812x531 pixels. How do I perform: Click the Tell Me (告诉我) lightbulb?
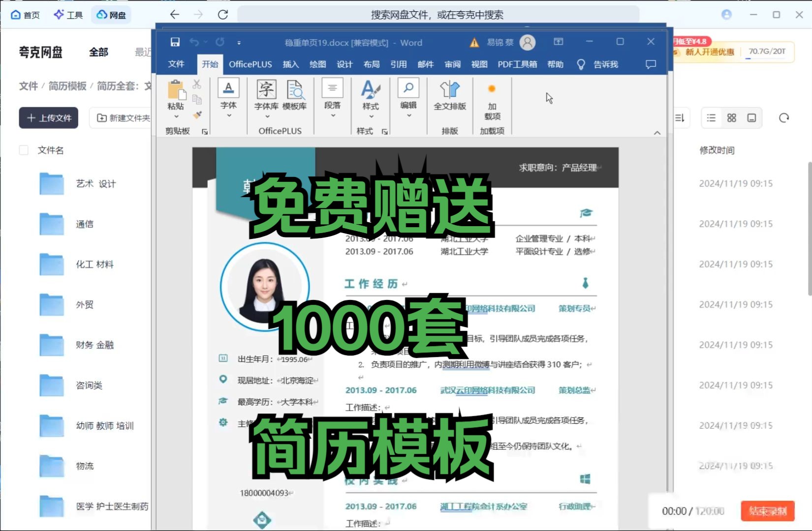581,64
